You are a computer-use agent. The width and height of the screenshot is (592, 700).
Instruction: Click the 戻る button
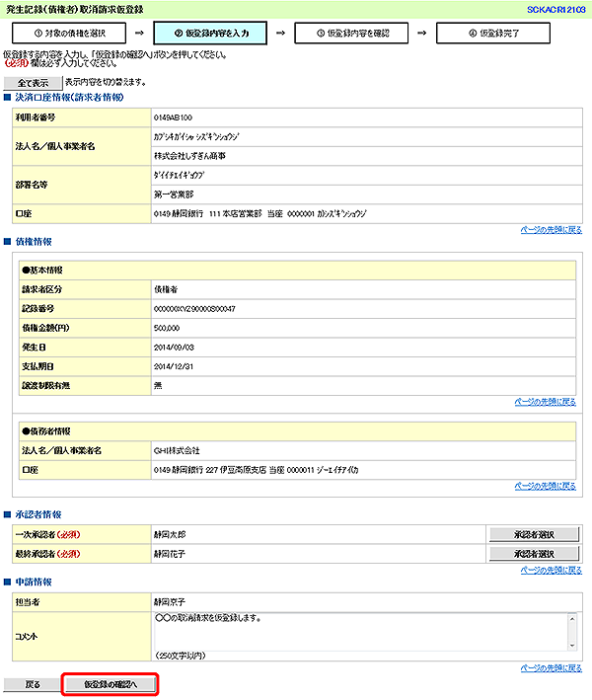tap(32, 684)
